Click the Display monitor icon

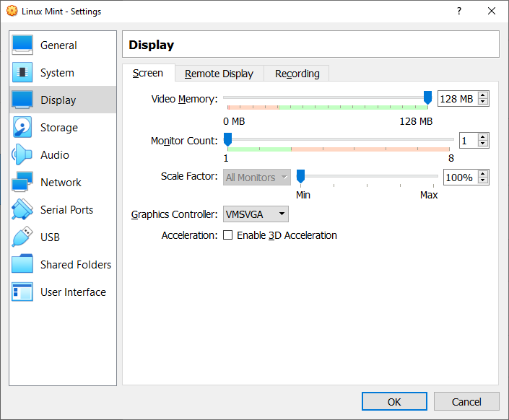[x=22, y=100]
